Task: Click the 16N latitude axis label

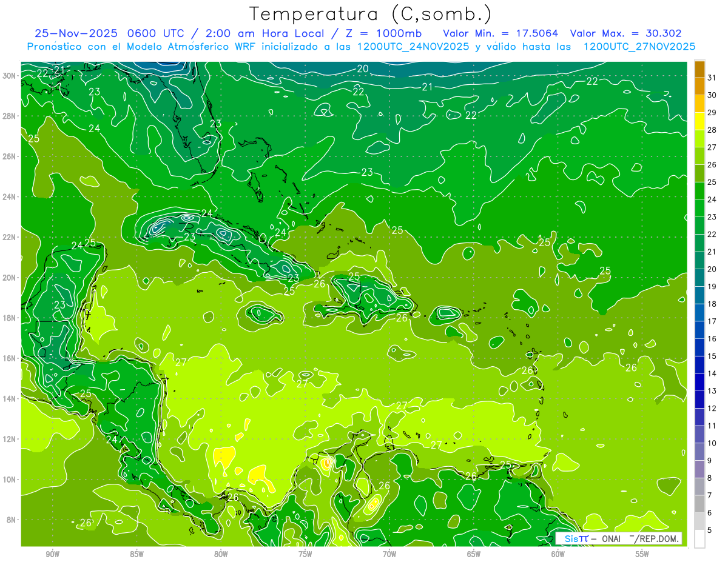Action: click(x=8, y=358)
